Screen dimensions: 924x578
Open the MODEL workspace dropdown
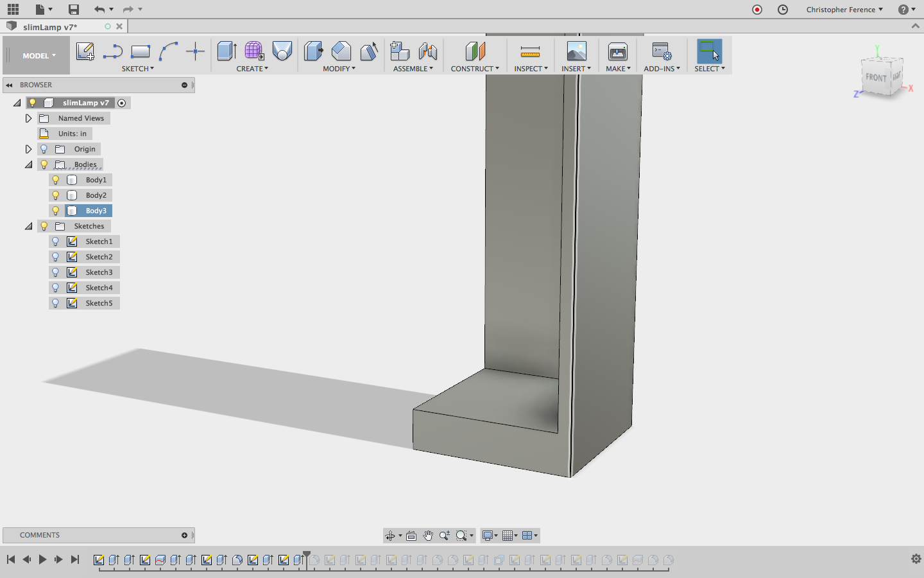click(38, 56)
